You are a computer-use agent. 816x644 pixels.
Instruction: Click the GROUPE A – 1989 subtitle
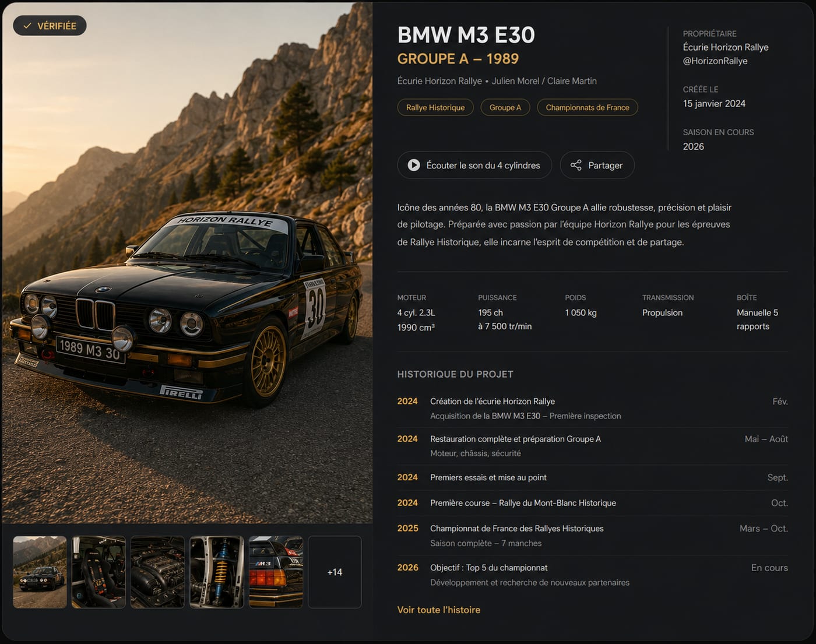[x=458, y=59]
